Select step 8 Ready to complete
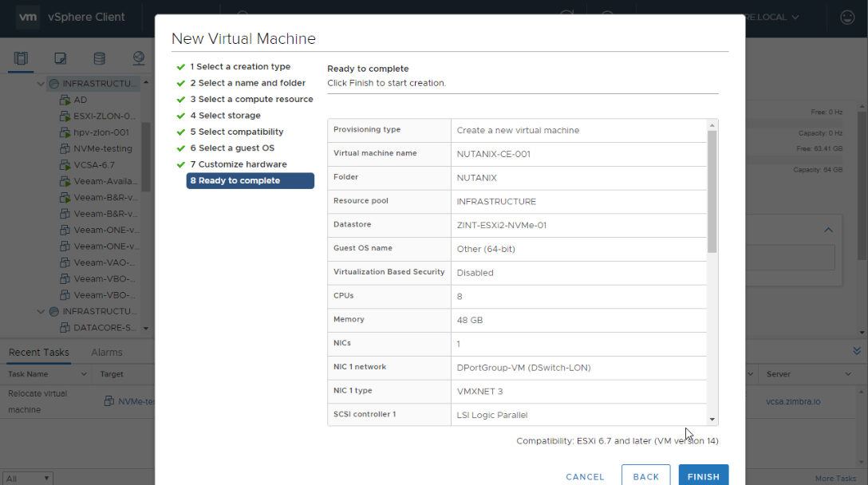The width and height of the screenshot is (868, 485). (x=251, y=180)
